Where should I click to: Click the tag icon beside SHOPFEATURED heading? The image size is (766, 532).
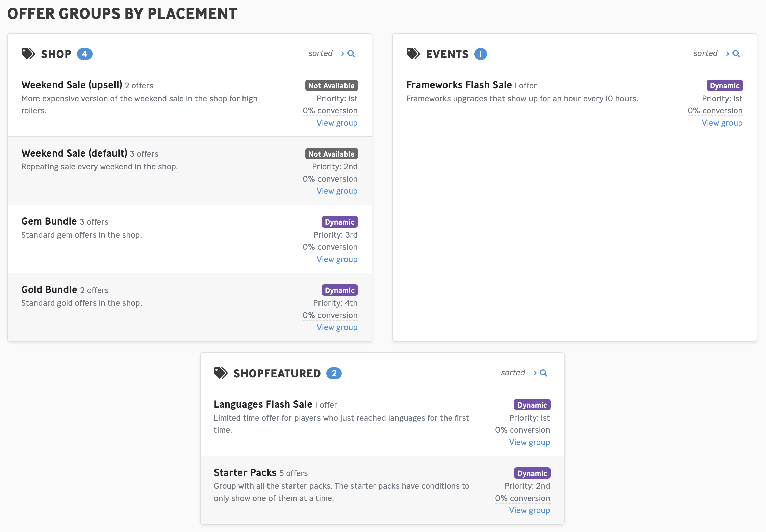(221, 373)
